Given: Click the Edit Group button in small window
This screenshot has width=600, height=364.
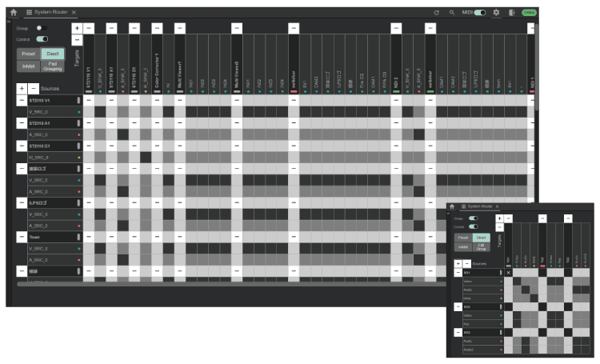Looking at the screenshot, I should click(481, 247).
